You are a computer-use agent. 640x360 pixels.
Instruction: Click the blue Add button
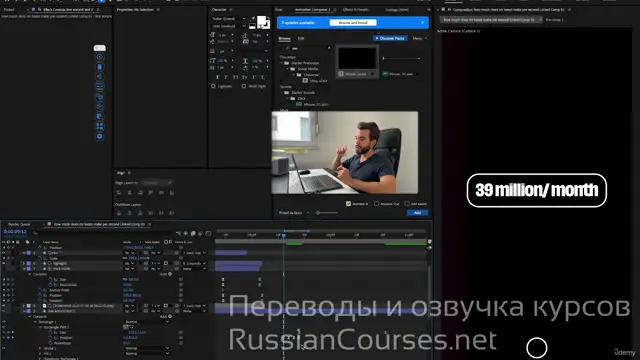point(417,213)
